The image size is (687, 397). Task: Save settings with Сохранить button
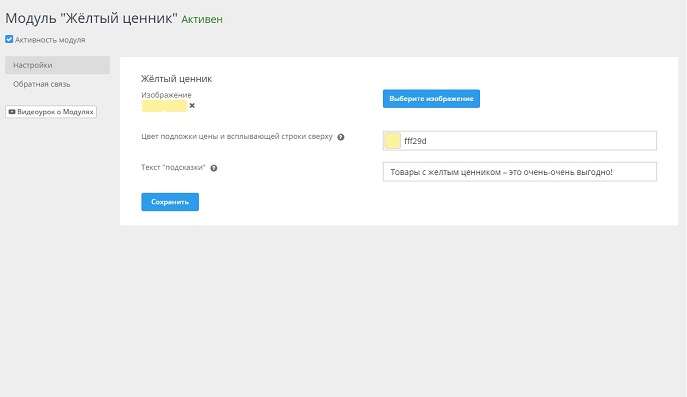170,202
